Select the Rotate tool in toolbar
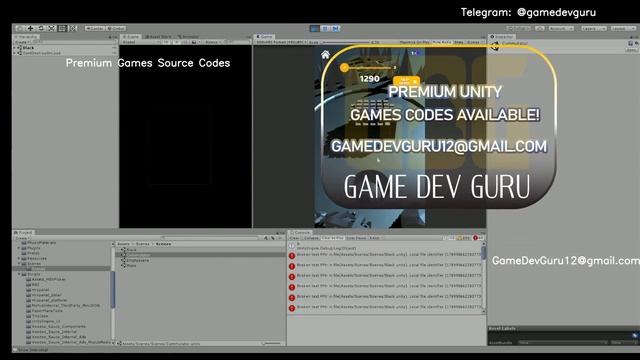The image size is (640, 360). click(41, 28)
